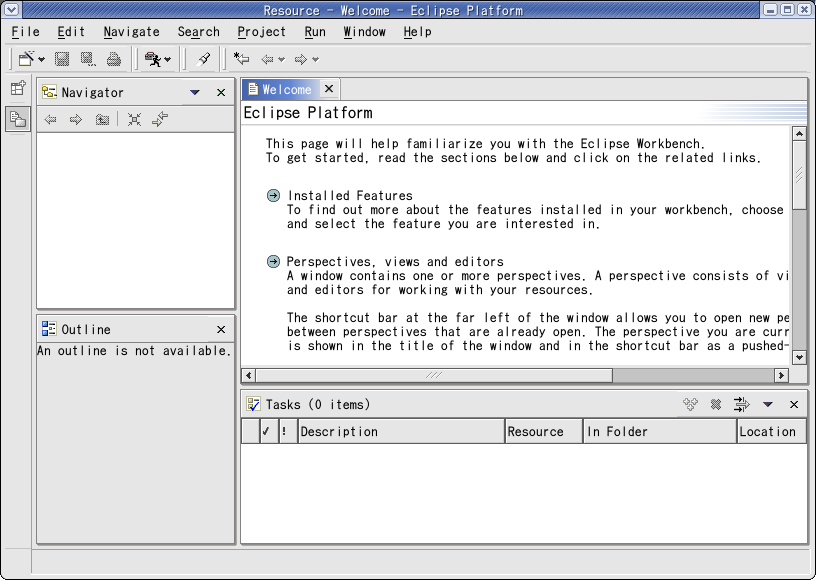Image resolution: width=816 pixels, height=580 pixels.
Task: Click the New wizard toolbar icon
Action: coord(26,59)
